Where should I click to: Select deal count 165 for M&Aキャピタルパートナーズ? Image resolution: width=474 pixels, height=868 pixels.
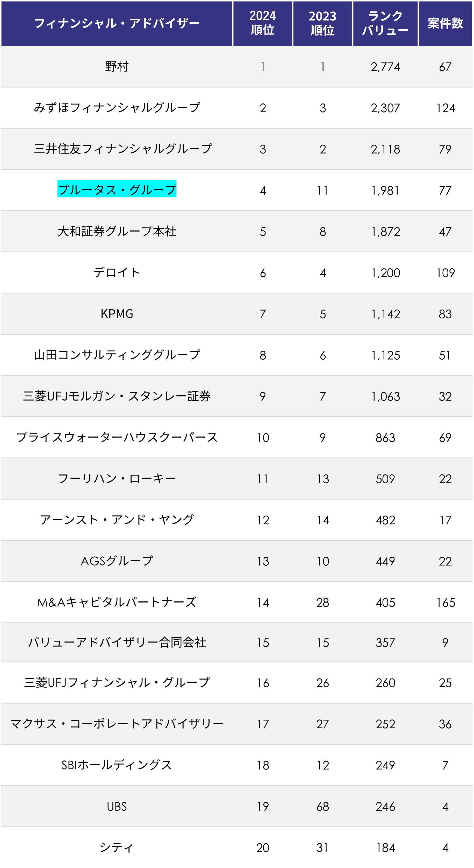(446, 603)
